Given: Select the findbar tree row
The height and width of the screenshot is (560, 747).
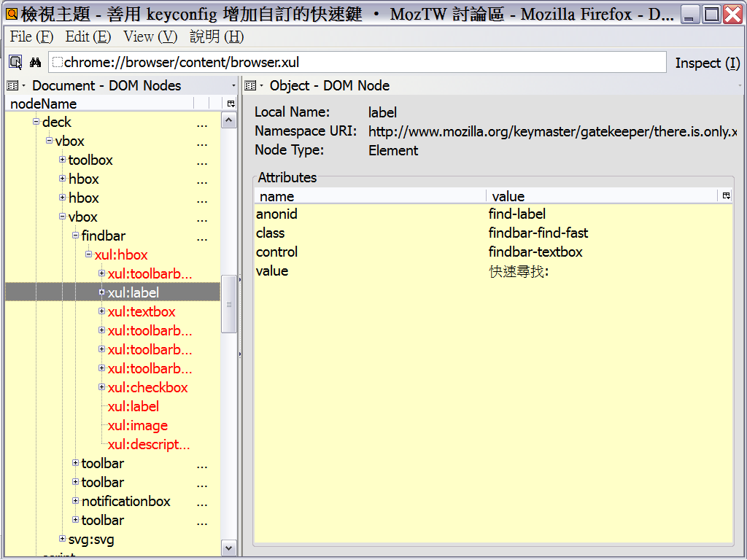Looking at the screenshot, I should coord(113,236).
